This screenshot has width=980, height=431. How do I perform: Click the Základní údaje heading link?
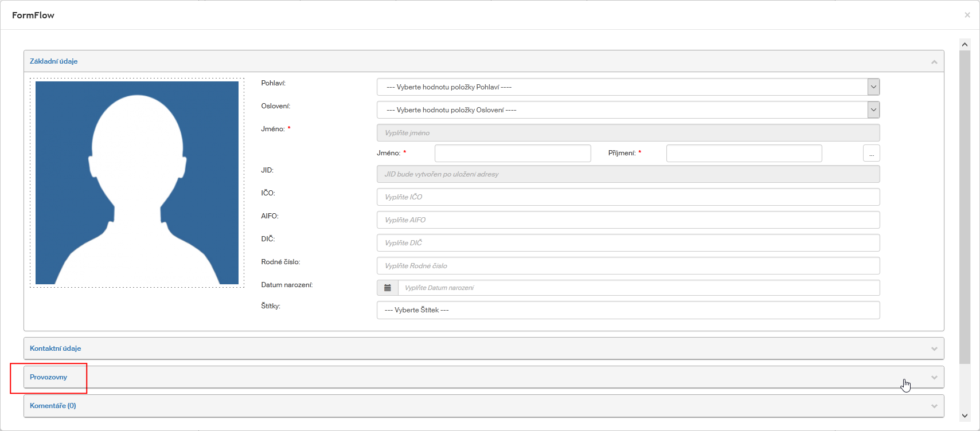coord(54,61)
